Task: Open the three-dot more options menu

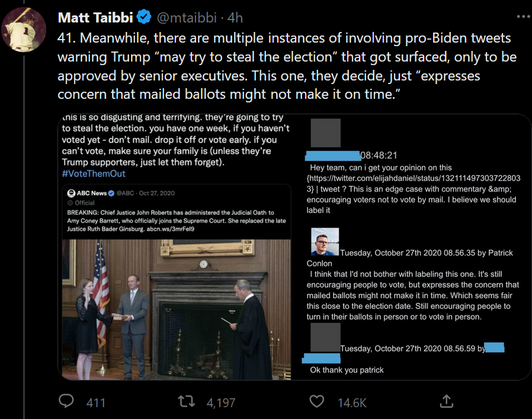Action: pyautogui.click(x=523, y=17)
